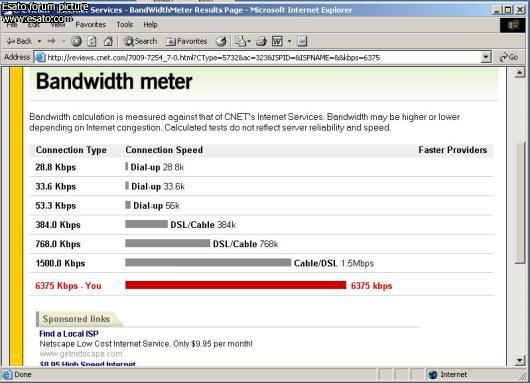The height and width of the screenshot is (383, 530).
Task: Click the scrollbar up arrow
Action: click(x=520, y=72)
